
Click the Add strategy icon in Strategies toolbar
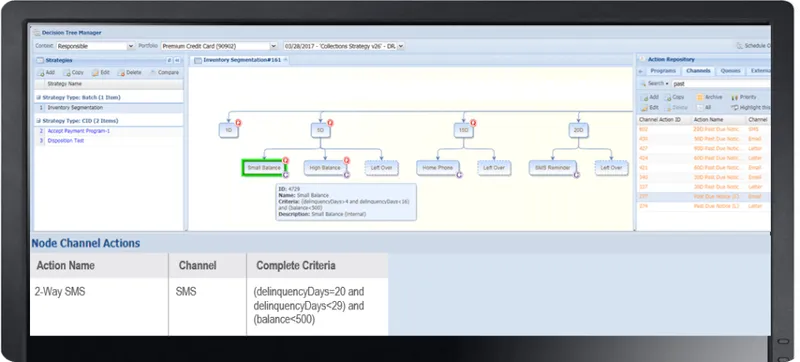click(x=41, y=72)
